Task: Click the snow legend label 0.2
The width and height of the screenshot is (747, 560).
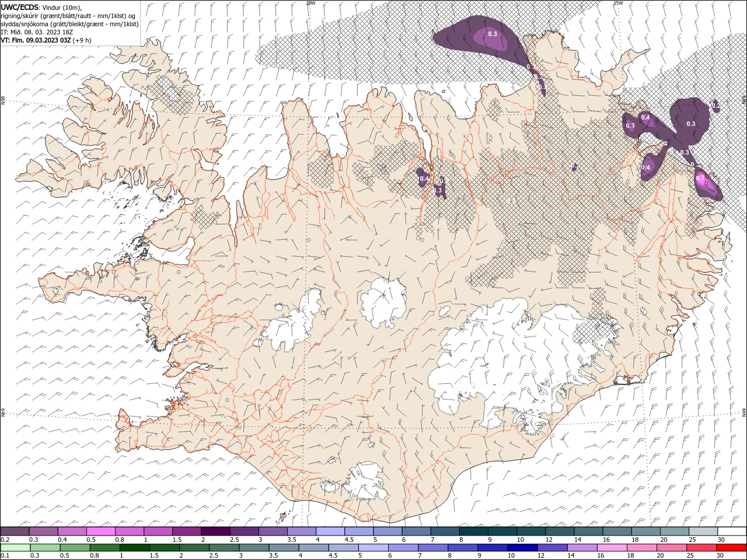Action: tap(4, 540)
